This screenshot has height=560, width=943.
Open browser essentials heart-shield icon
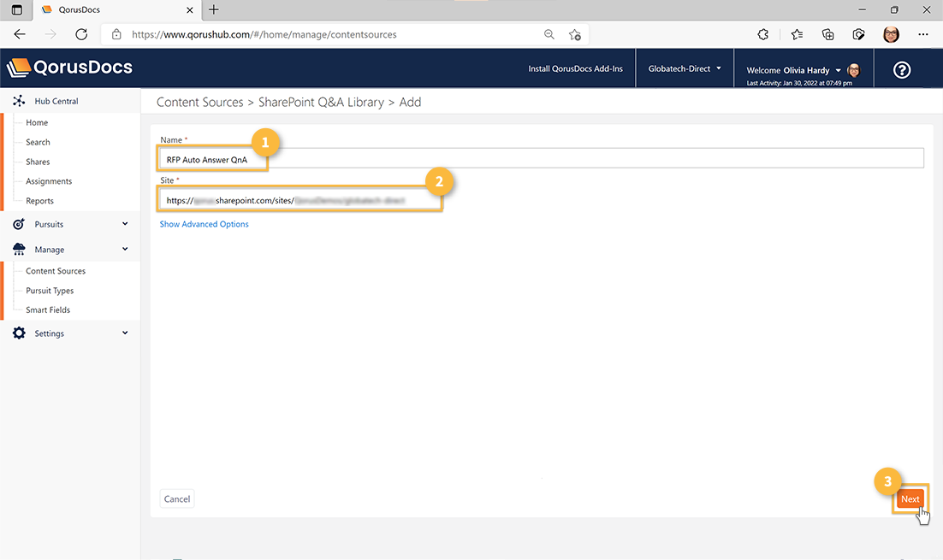pos(859,34)
